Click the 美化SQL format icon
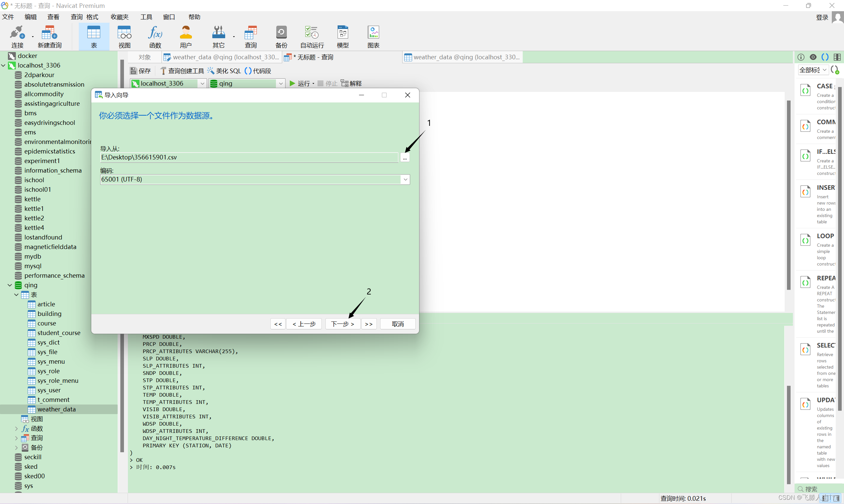Image resolution: width=844 pixels, height=504 pixels. pos(213,70)
